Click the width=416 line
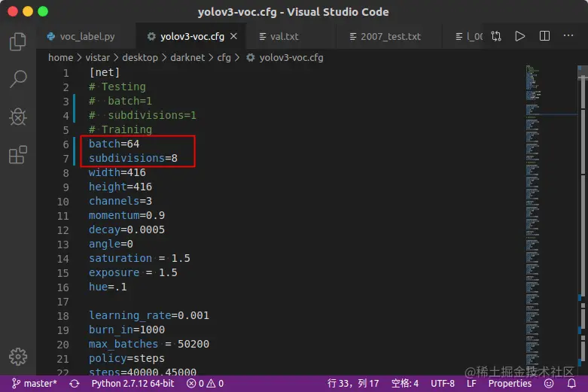588x392 pixels. (x=117, y=172)
